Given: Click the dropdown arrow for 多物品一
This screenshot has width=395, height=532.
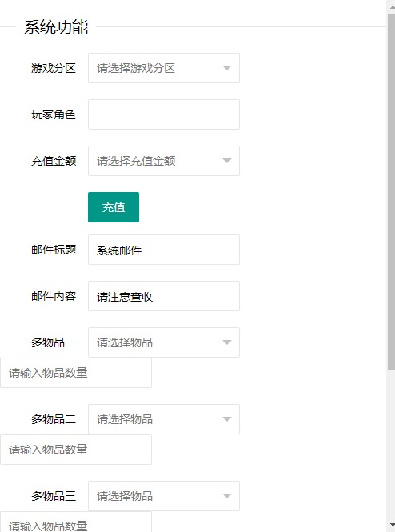Looking at the screenshot, I should pyautogui.click(x=227, y=342).
